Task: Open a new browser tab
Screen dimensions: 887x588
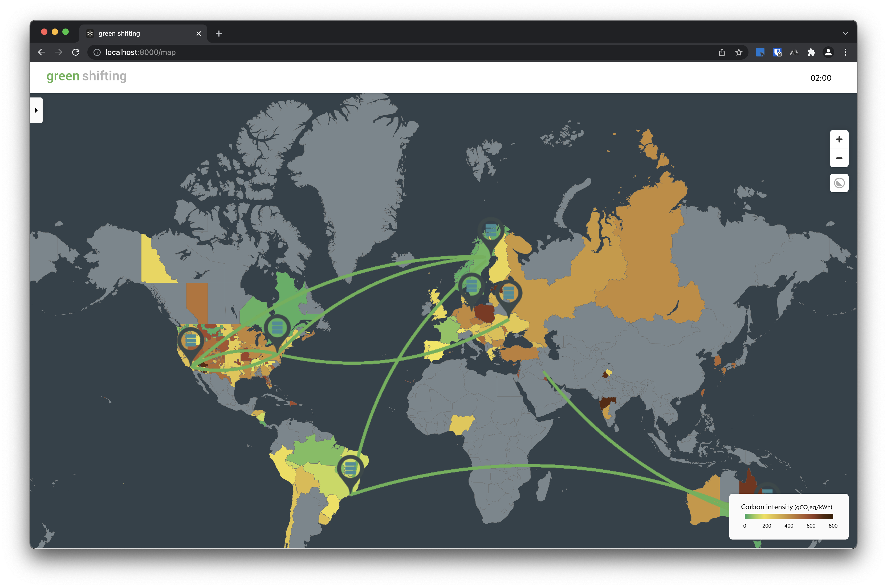Action: [219, 34]
